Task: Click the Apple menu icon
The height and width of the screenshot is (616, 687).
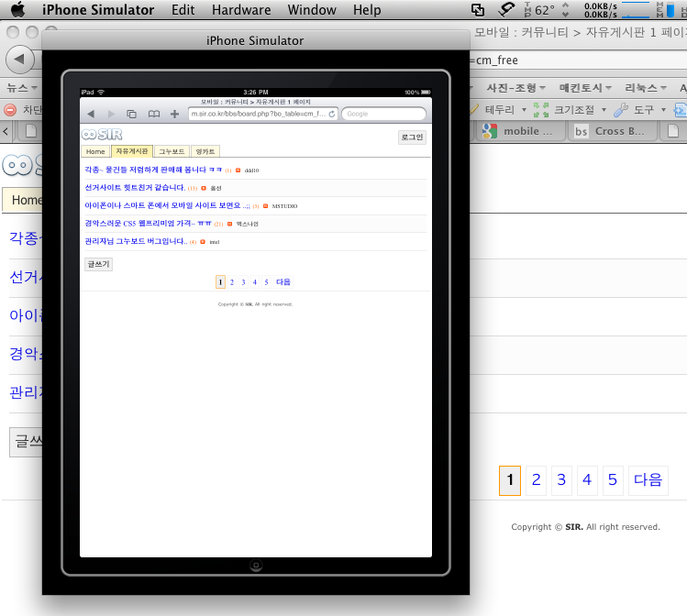Action: pyautogui.click(x=17, y=10)
